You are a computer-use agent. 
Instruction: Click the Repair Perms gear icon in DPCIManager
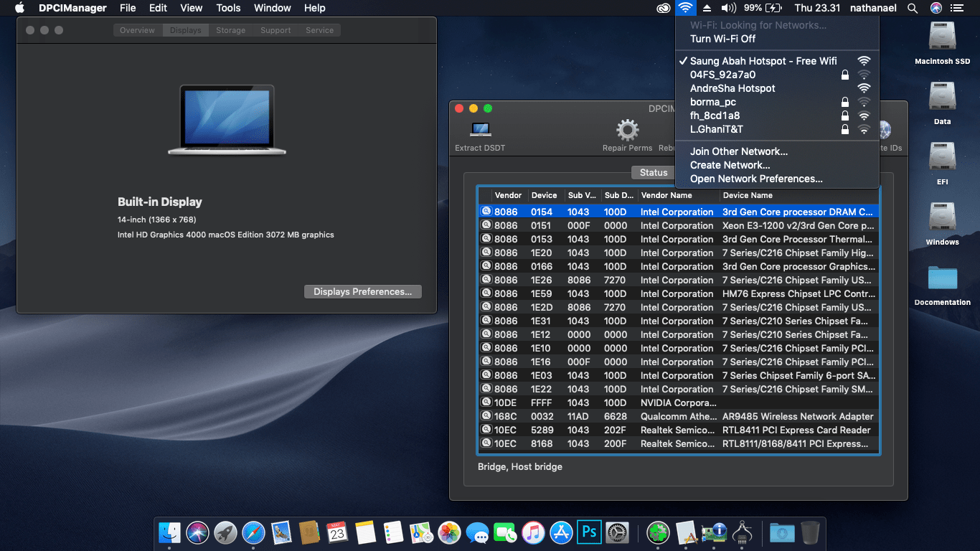(x=627, y=130)
